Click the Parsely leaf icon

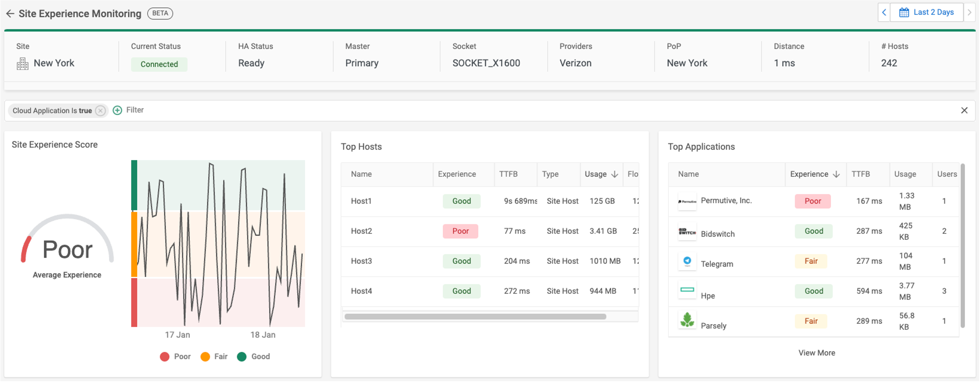coord(687,321)
